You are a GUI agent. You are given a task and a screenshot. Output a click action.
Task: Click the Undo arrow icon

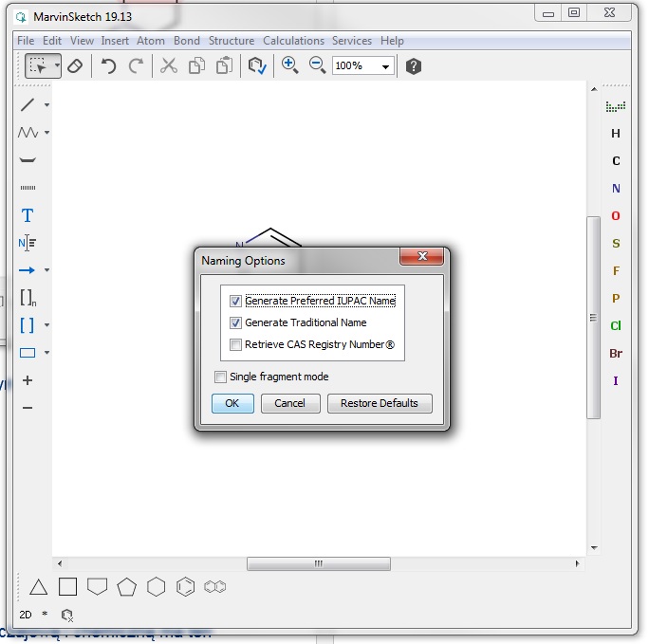pyautogui.click(x=109, y=66)
